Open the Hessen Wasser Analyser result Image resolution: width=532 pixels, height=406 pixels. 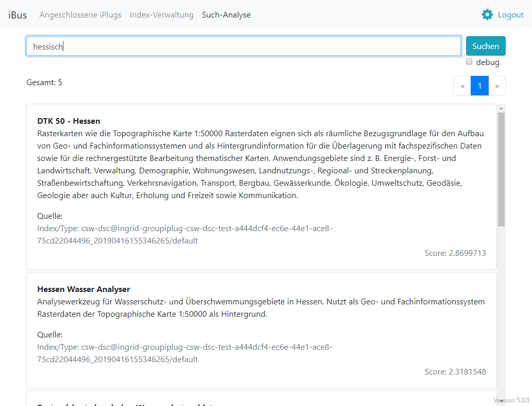point(84,289)
